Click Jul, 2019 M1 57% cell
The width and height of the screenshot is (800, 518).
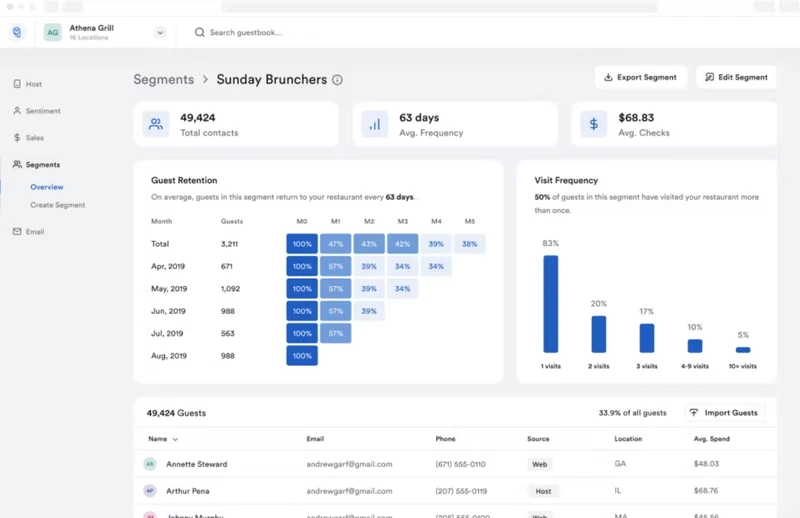(x=336, y=333)
